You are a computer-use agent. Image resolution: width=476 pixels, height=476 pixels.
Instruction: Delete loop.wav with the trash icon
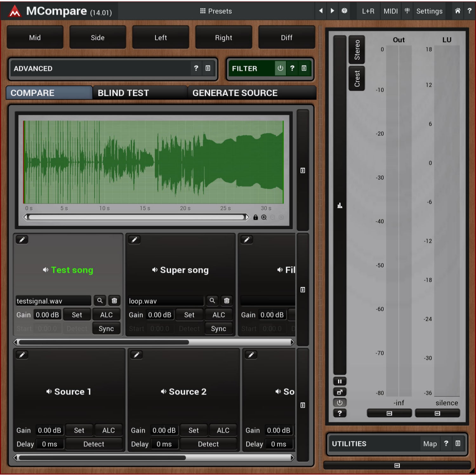(227, 301)
